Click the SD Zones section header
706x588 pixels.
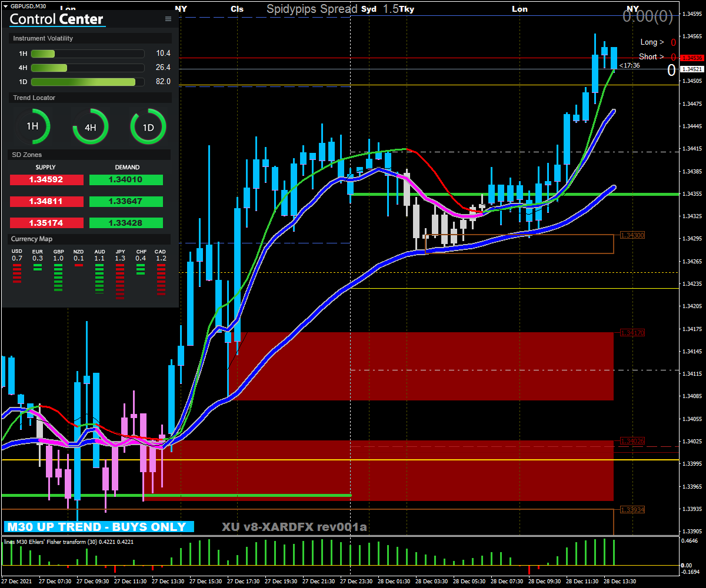click(x=90, y=155)
